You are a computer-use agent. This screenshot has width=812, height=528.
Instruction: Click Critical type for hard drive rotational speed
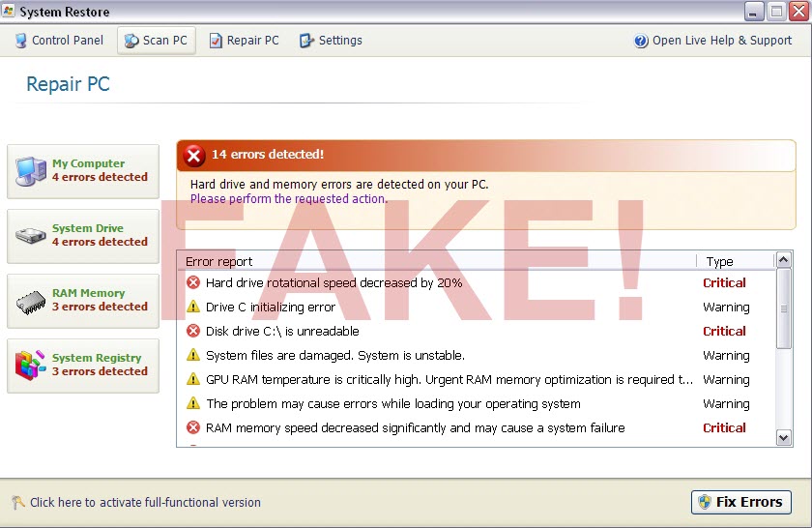[724, 283]
